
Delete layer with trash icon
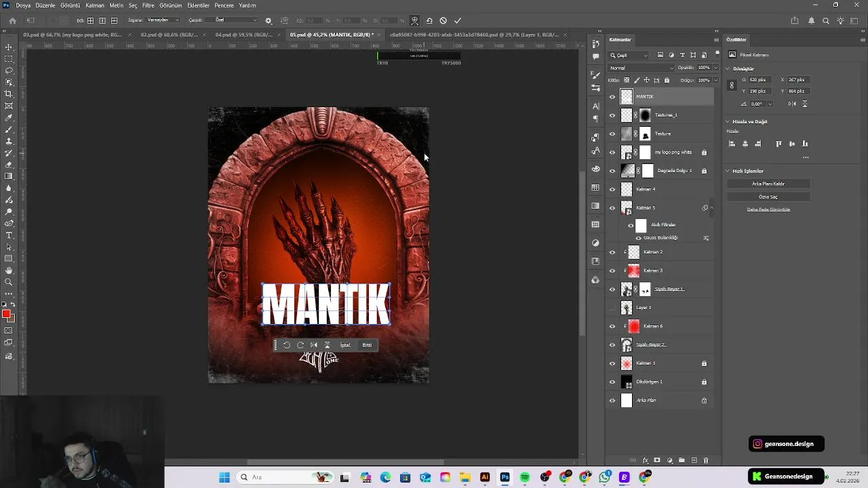(x=705, y=460)
